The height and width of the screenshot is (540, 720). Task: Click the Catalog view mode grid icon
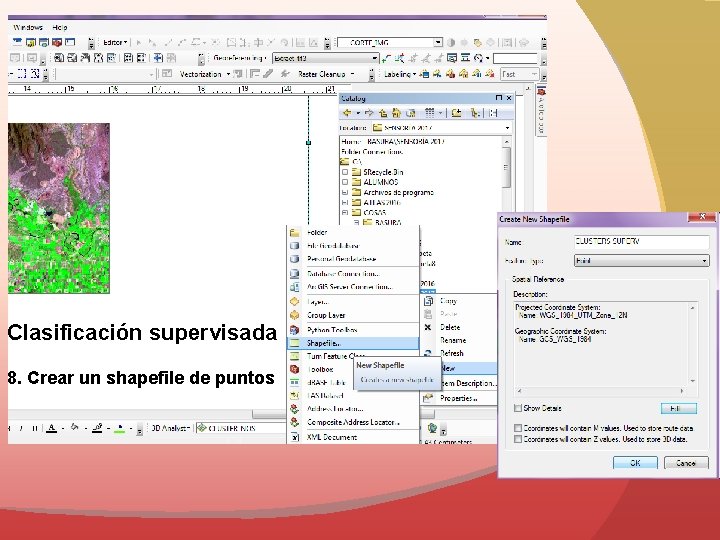429,112
